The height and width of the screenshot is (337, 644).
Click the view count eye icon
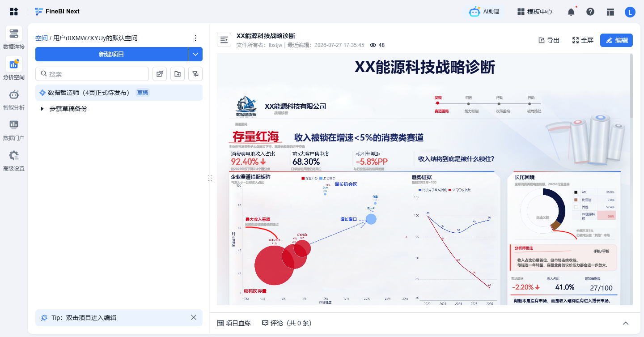(373, 45)
